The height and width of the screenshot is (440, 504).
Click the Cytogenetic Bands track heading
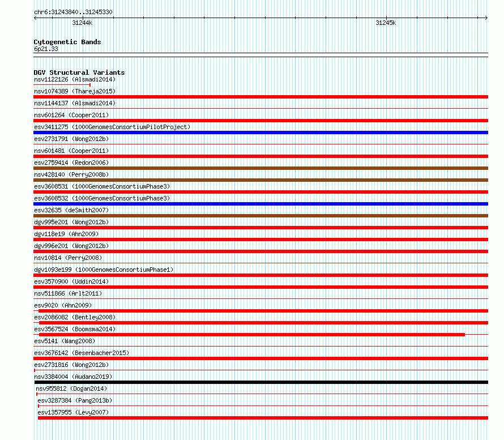tap(67, 42)
